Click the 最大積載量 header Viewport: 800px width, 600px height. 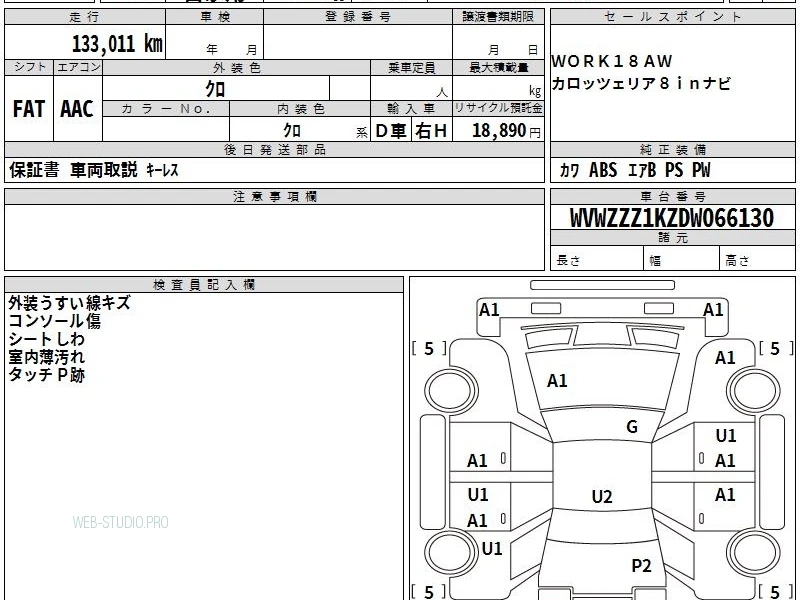click(x=498, y=67)
